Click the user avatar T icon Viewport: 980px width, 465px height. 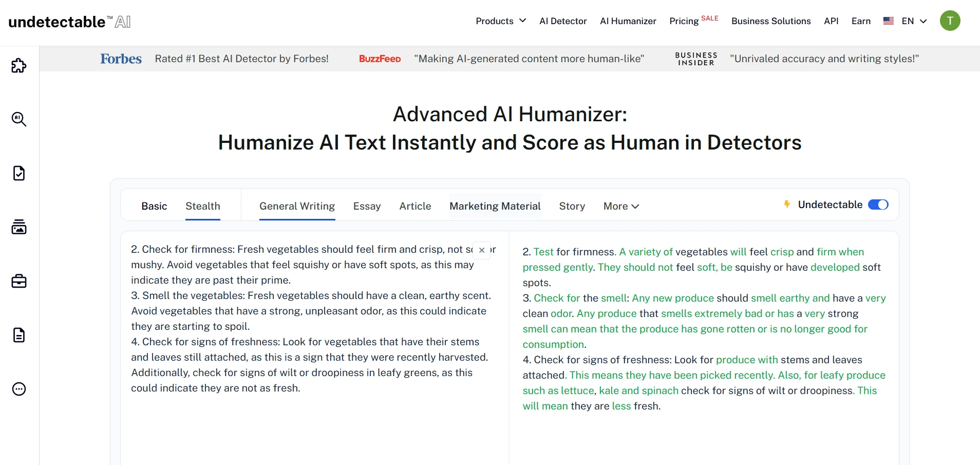point(950,21)
